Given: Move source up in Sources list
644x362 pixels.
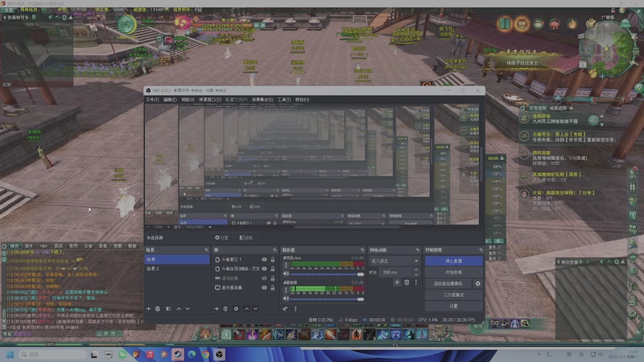Looking at the screenshot, I should tap(246, 309).
